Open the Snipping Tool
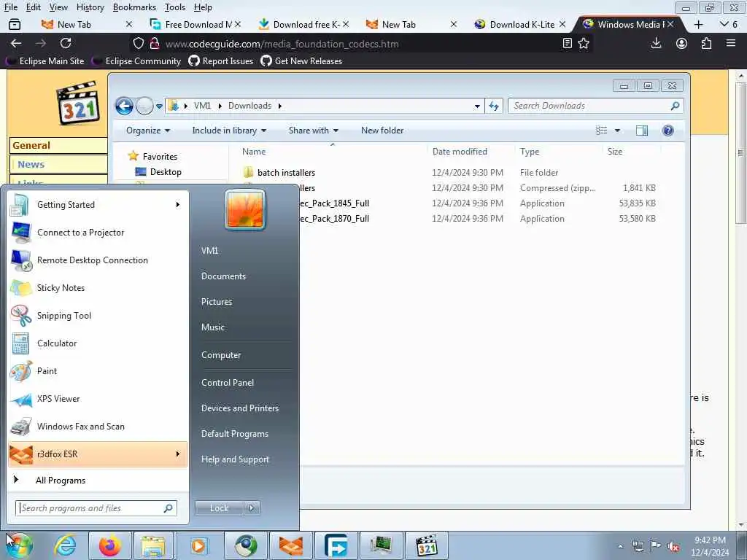The image size is (747, 560). pyautogui.click(x=98, y=315)
